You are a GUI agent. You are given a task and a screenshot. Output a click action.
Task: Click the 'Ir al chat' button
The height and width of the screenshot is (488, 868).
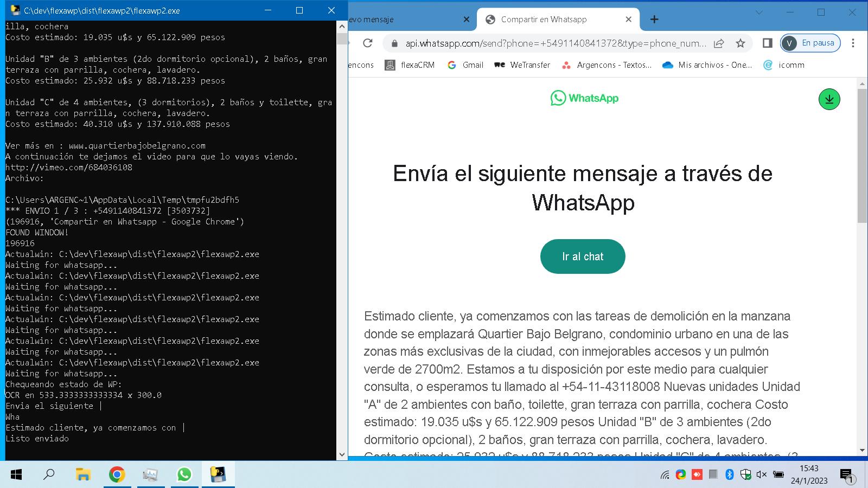pyautogui.click(x=583, y=256)
